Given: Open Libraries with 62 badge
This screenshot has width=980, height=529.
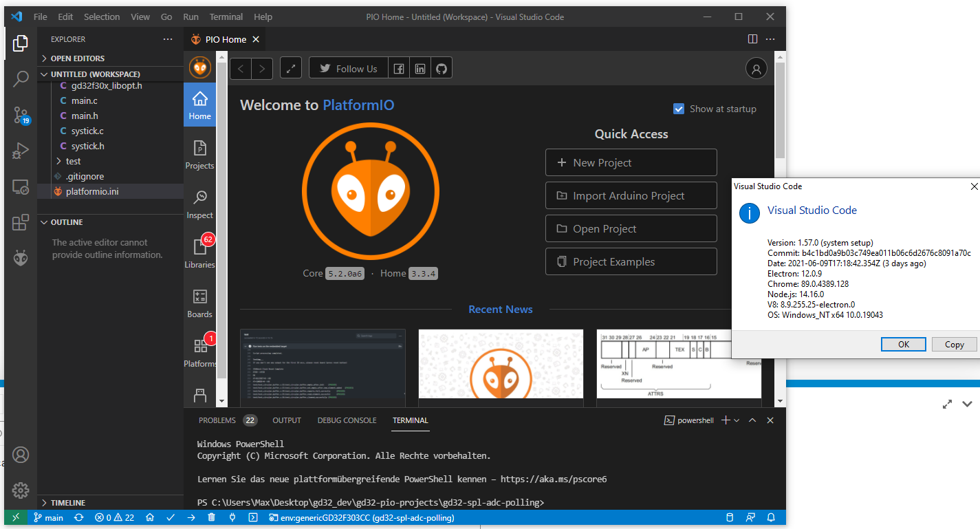Looking at the screenshot, I should coord(199,252).
